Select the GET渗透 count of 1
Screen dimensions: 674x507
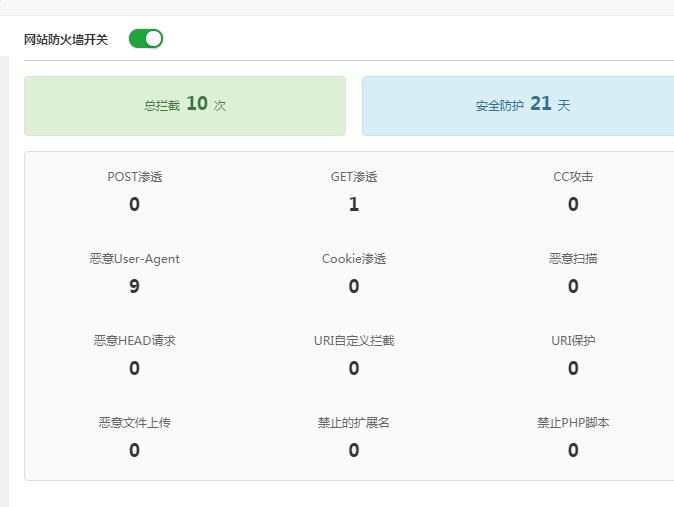pyautogui.click(x=354, y=204)
